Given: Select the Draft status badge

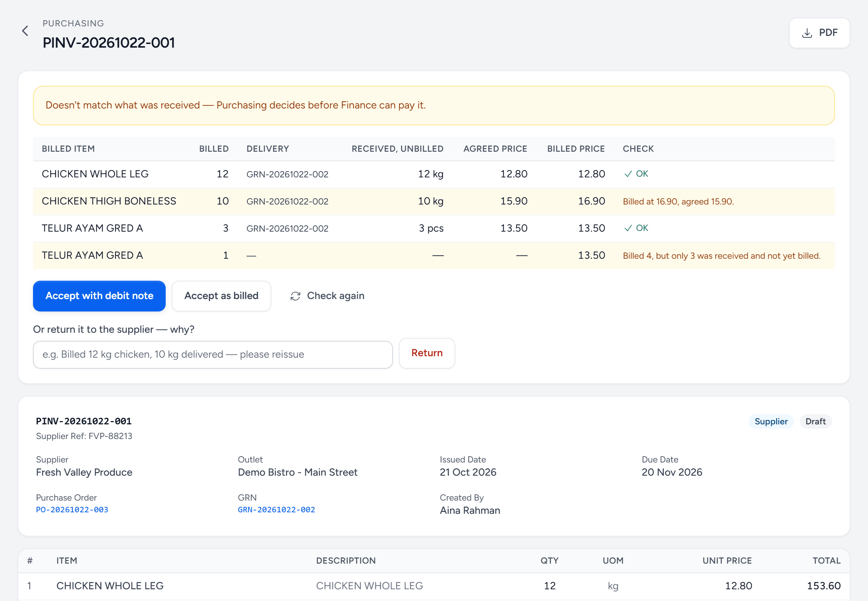Looking at the screenshot, I should [x=816, y=421].
